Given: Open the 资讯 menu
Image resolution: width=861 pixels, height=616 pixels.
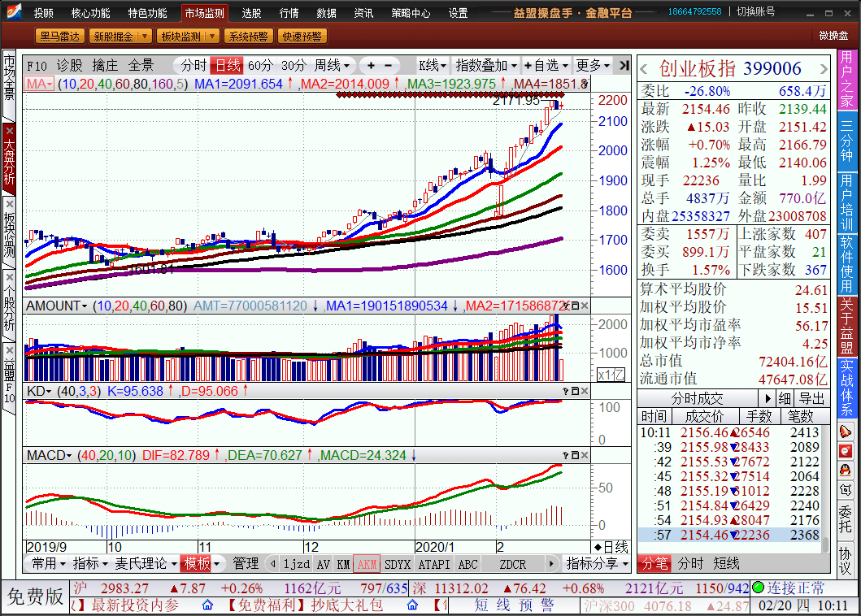Looking at the screenshot, I should click(x=363, y=13).
